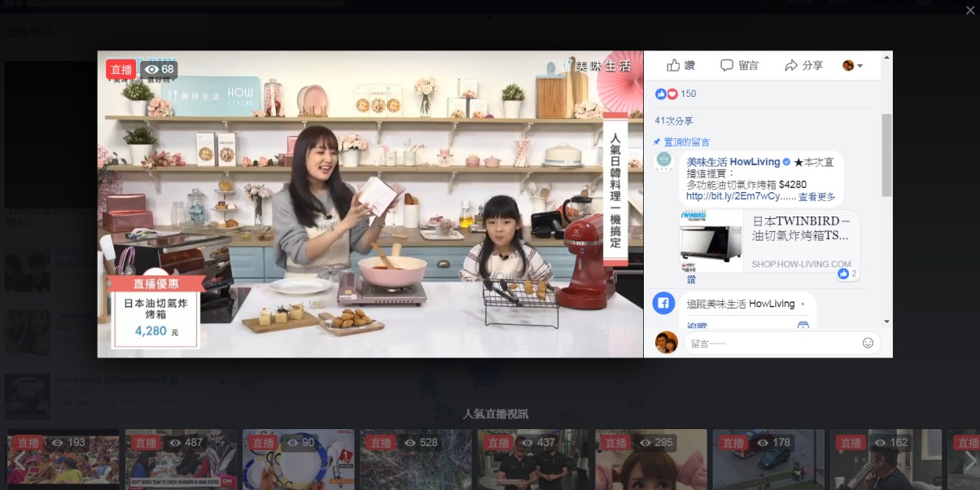980x490 pixels.
Task: Click the 留言 (Comment) button
Action: click(739, 65)
